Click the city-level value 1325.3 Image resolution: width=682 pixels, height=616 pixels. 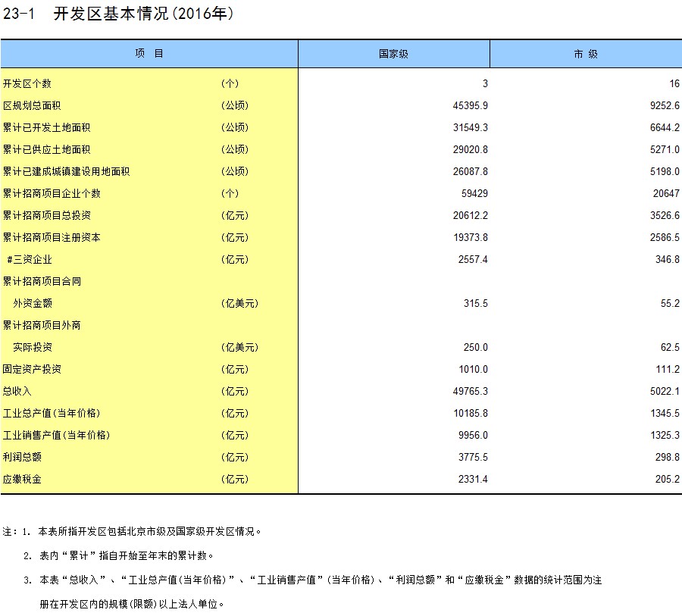coord(665,436)
